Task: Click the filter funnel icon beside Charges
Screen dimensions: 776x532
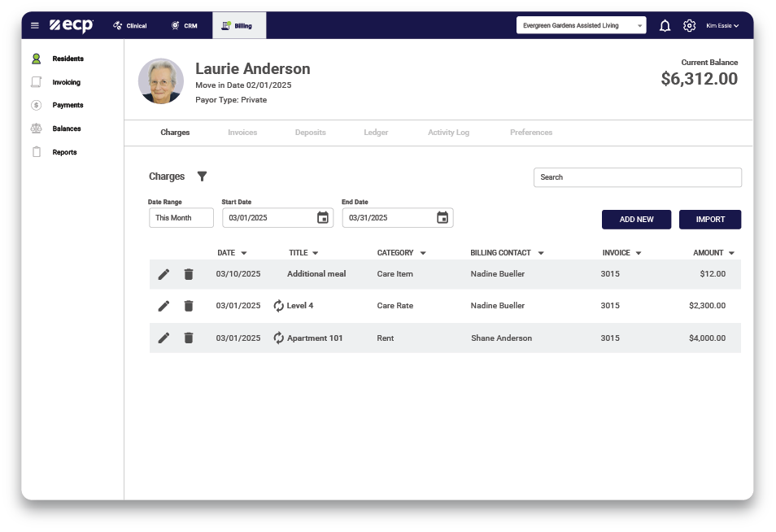Action: click(203, 177)
